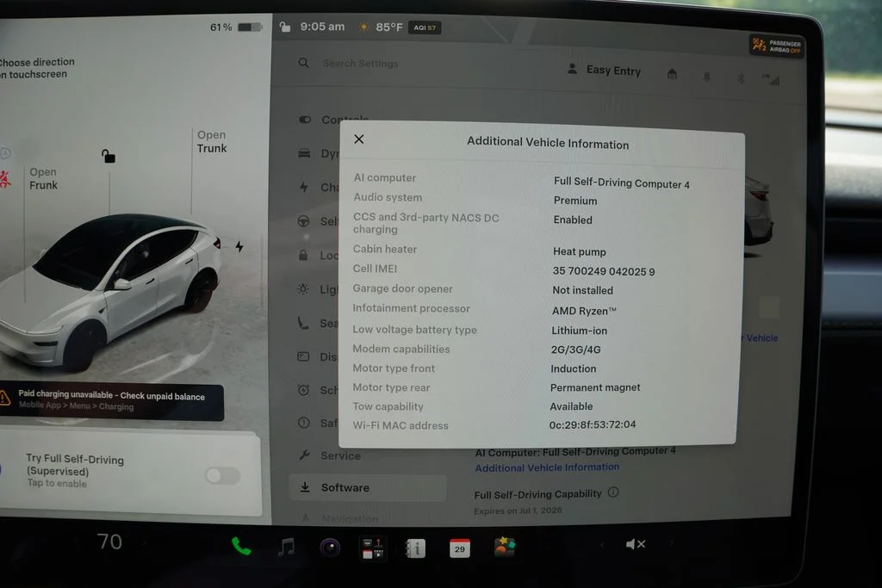Open the notifications bell icon

(707, 77)
